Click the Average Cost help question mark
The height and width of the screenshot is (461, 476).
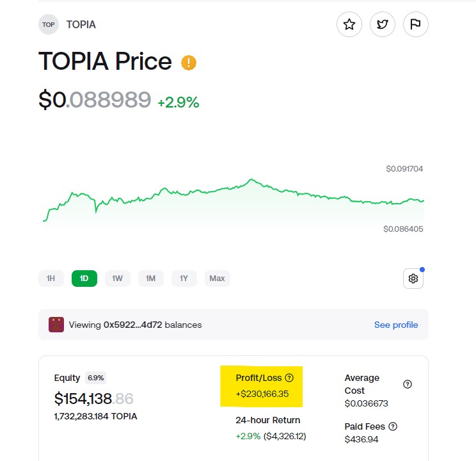point(408,384)
